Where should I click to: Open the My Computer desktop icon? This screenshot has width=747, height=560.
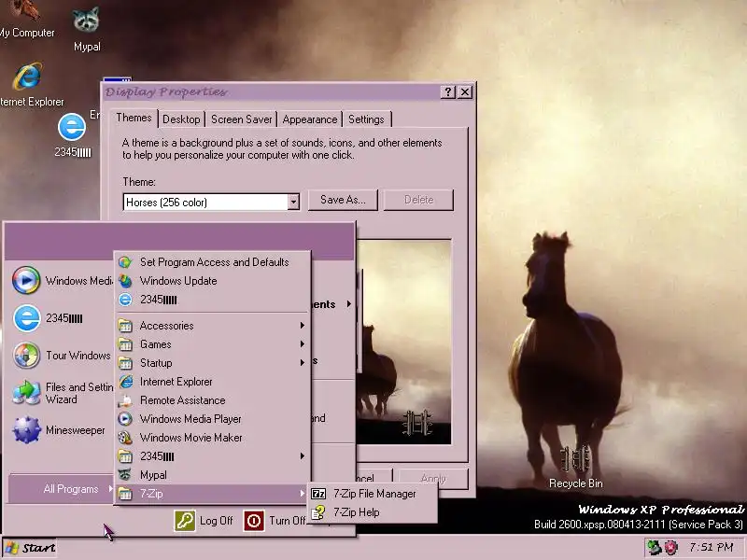click(26, 10)
